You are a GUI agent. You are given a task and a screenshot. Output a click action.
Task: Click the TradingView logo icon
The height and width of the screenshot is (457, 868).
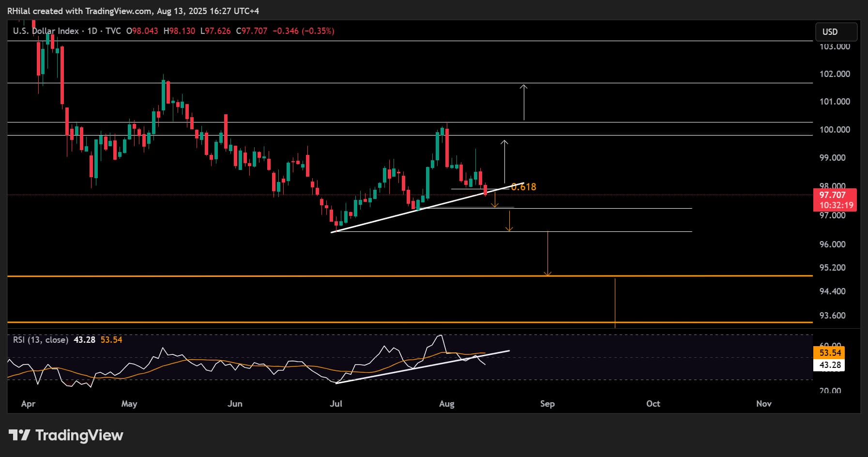[19, 435]
